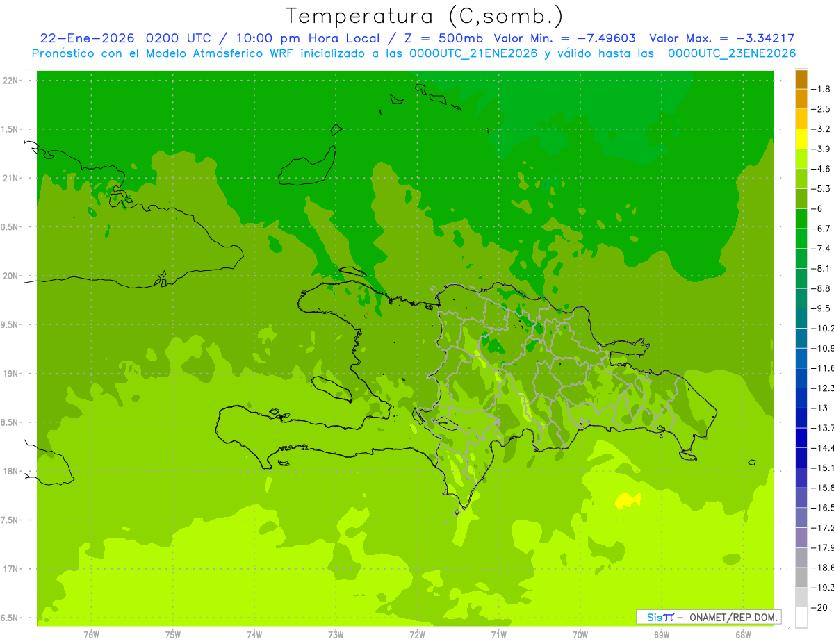Select the 'Valor Min. = -7.49603' value
The image size is (834, 644).
564,38
